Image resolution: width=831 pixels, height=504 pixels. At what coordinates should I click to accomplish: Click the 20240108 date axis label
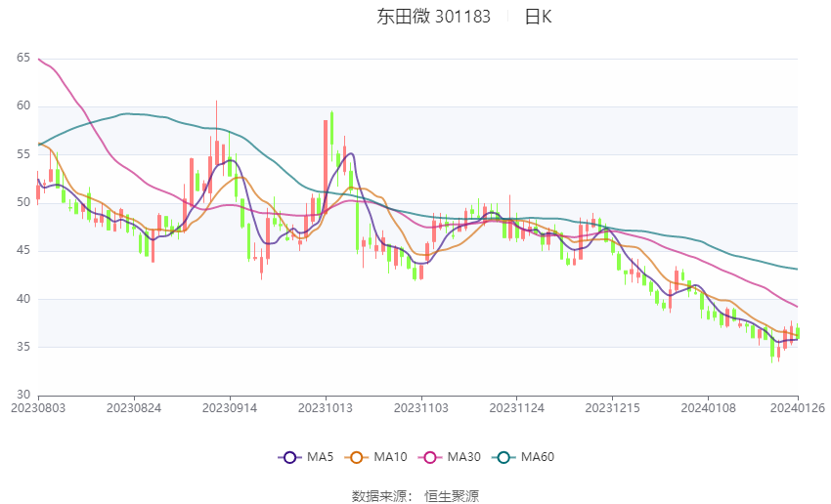tap(709, 408)
